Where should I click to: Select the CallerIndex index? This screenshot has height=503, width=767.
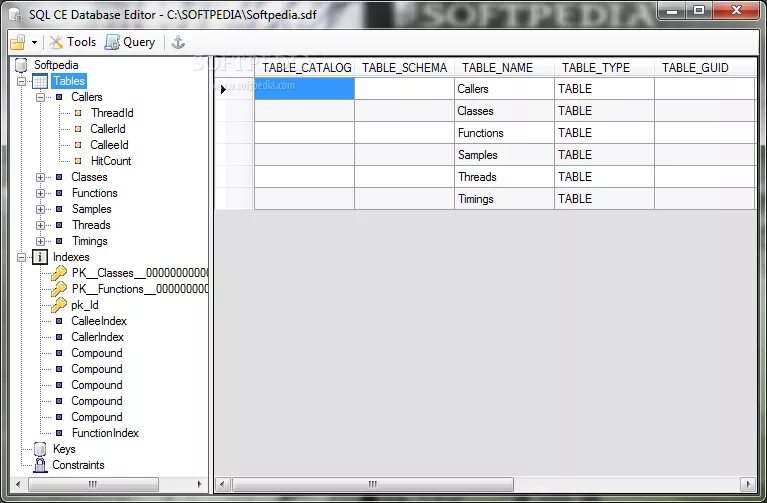click(x=97, y=337)
